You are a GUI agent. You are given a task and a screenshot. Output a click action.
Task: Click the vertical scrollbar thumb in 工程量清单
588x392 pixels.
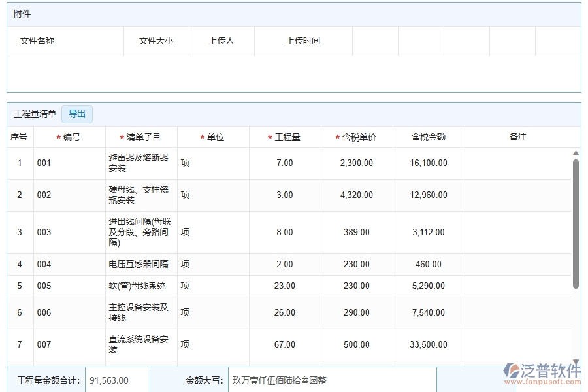point(576,222)
